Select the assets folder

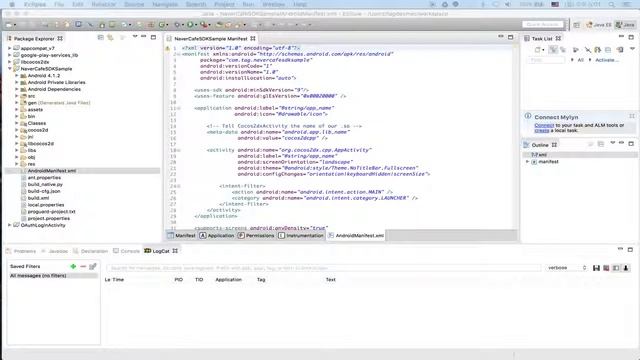click(x=35, y=109)
